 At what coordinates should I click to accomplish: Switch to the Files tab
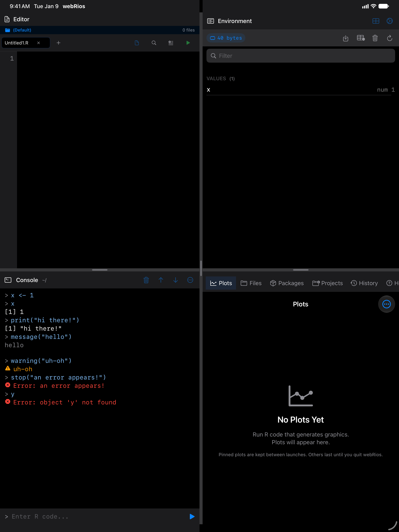251,283
